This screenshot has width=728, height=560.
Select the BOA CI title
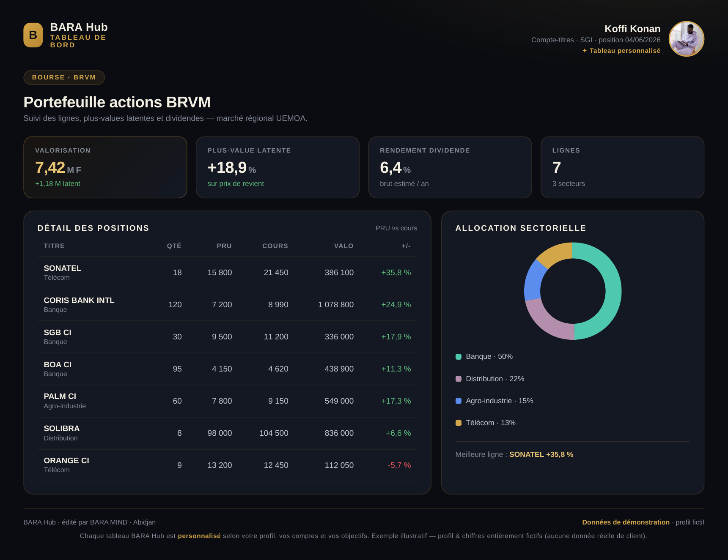pos(58,365)
